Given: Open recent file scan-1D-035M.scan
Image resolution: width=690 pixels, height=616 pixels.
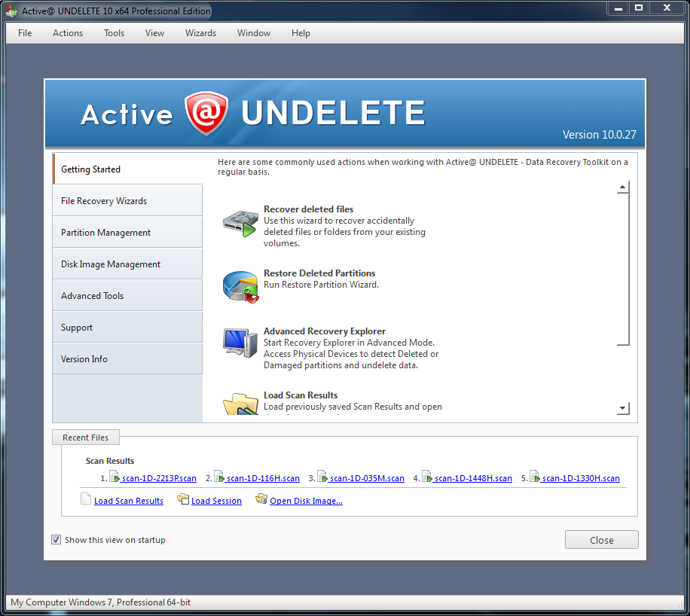Looking at the screenshot, I should point(367,478).
